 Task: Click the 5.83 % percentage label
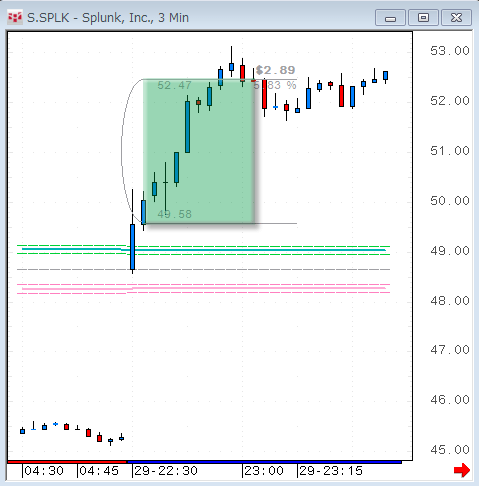coord(275,85)
